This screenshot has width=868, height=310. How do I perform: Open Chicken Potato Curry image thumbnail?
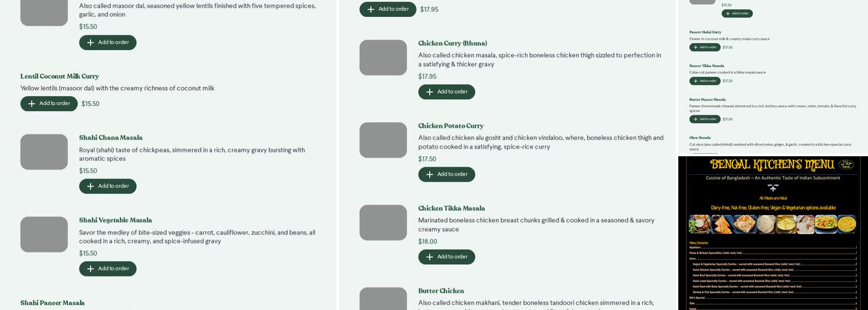[x=383, y=140]
